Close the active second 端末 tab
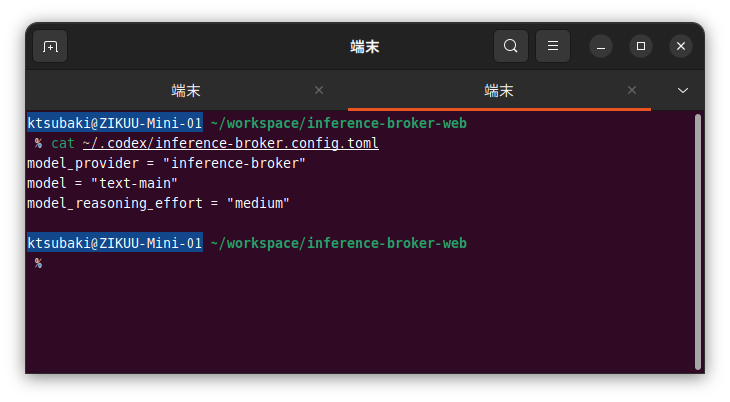730x402 pixels. 632,90
